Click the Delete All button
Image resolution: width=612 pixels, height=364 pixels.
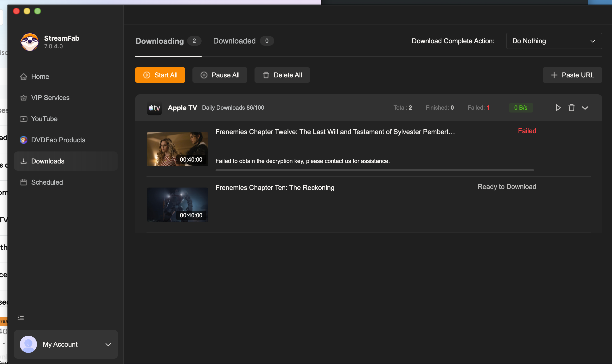click(x=282, y=75)
